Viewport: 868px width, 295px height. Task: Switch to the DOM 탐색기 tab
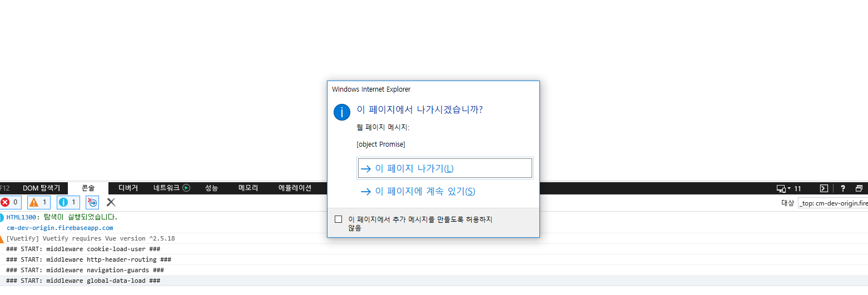pyautogui.click(x=41, y=188)
